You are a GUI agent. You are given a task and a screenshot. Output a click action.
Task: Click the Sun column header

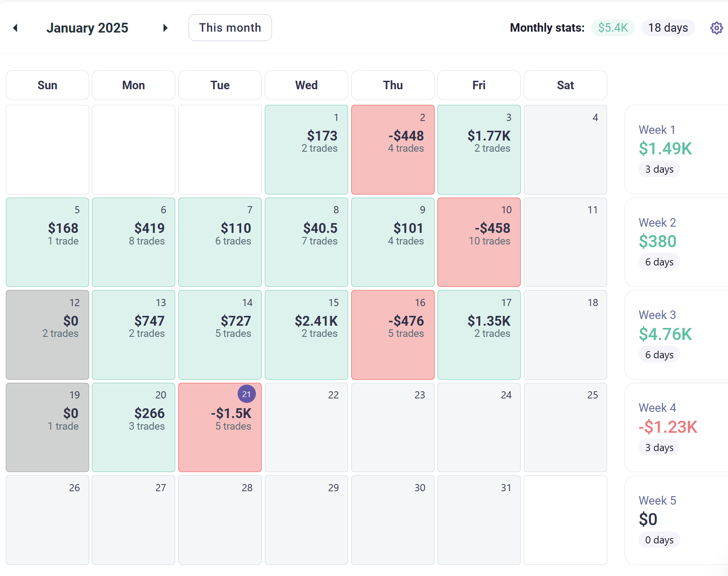click(x=47, y=85)
